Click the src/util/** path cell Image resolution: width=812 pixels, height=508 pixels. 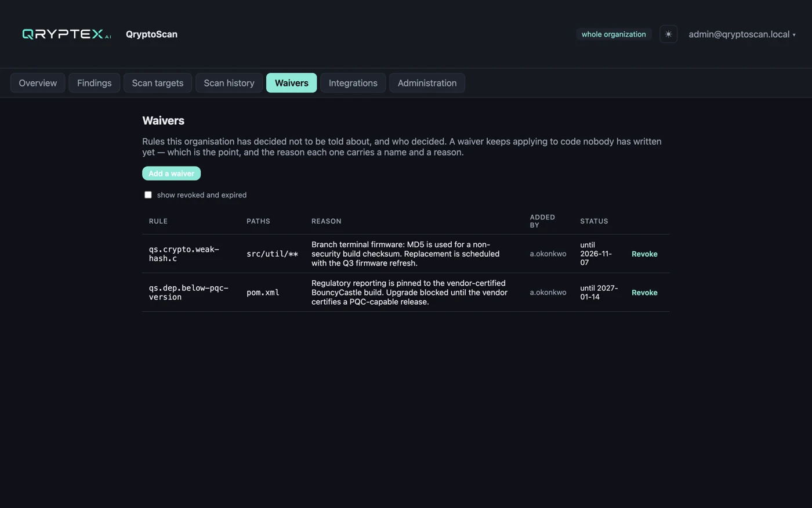coord(272,254)
